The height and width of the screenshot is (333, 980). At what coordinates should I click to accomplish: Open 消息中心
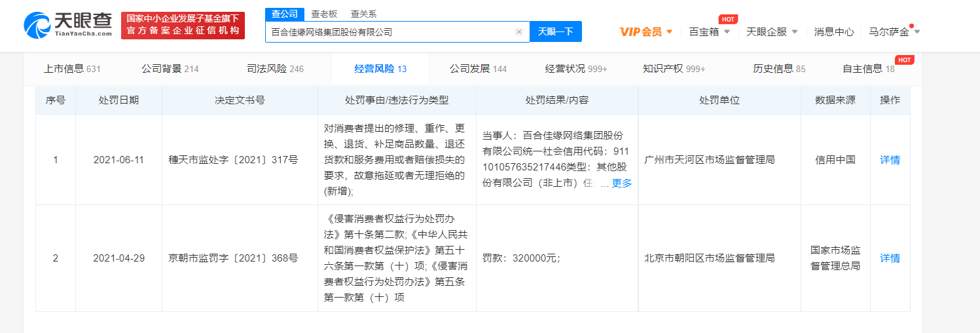[834, 31]
